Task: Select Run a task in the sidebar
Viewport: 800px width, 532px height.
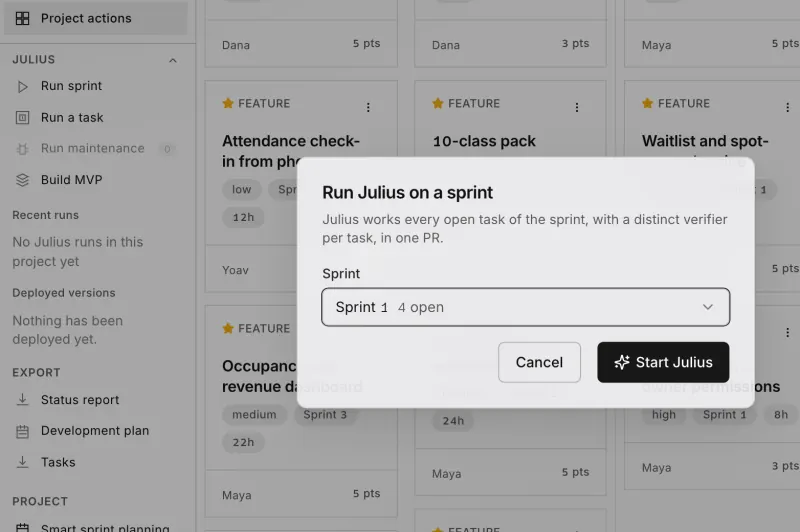Action: tap(72, 117)
